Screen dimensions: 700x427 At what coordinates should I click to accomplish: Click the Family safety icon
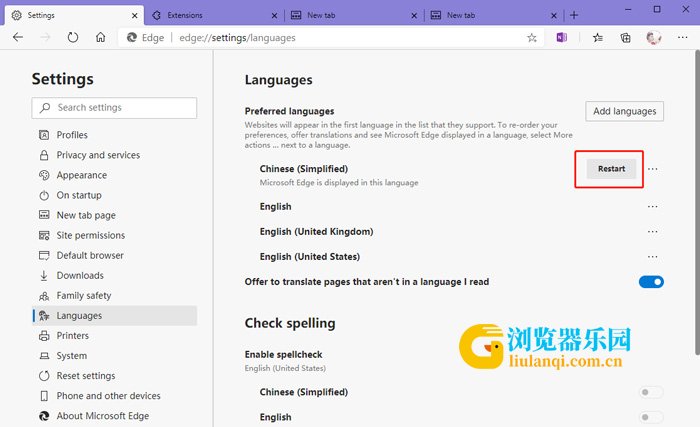click(44, 296)
